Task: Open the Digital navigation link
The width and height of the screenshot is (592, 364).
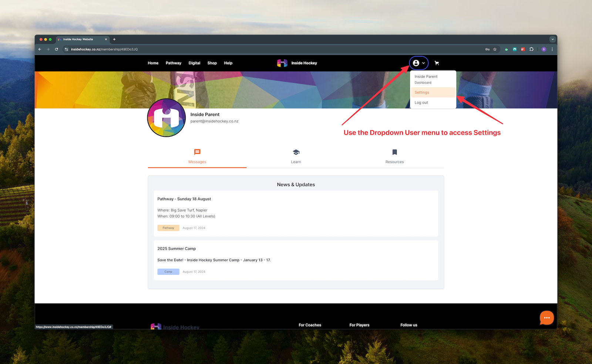Action: point(194,63)
